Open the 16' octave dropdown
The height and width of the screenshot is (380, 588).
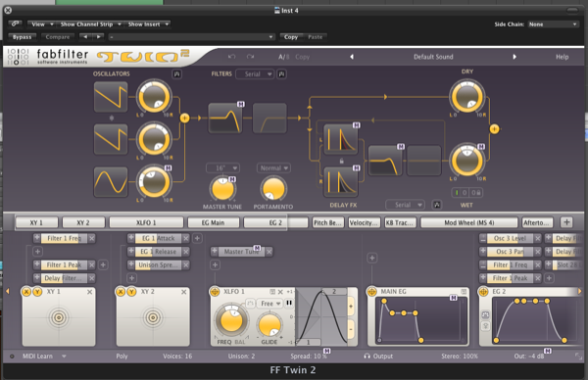(x=223, y=167)
